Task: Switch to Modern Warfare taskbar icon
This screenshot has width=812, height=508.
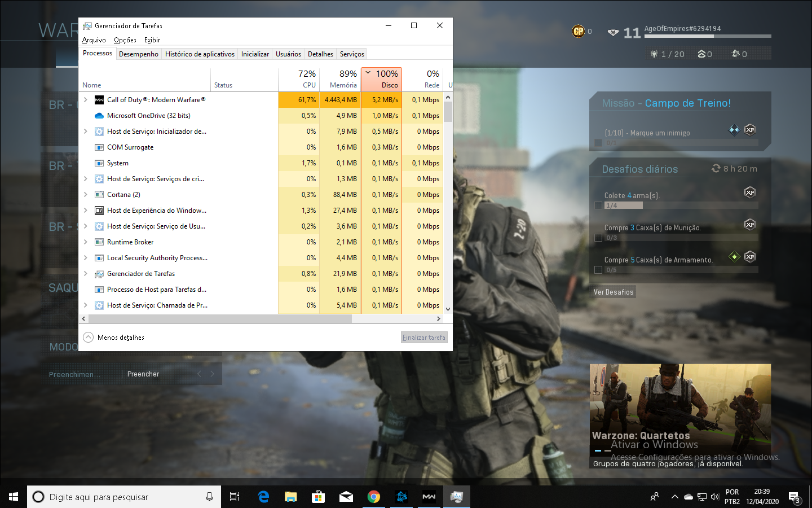Action: pyautogui.click(x=429, y=497)
